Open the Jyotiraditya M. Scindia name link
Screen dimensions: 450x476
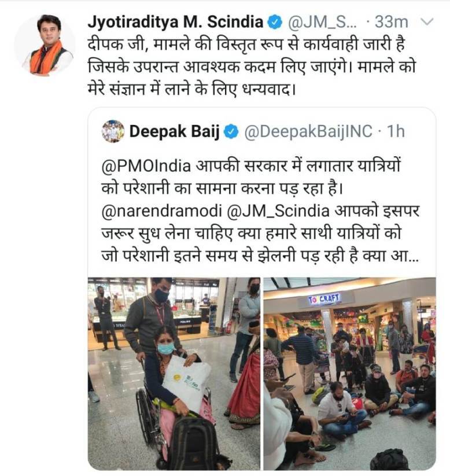tap(175, 22)
